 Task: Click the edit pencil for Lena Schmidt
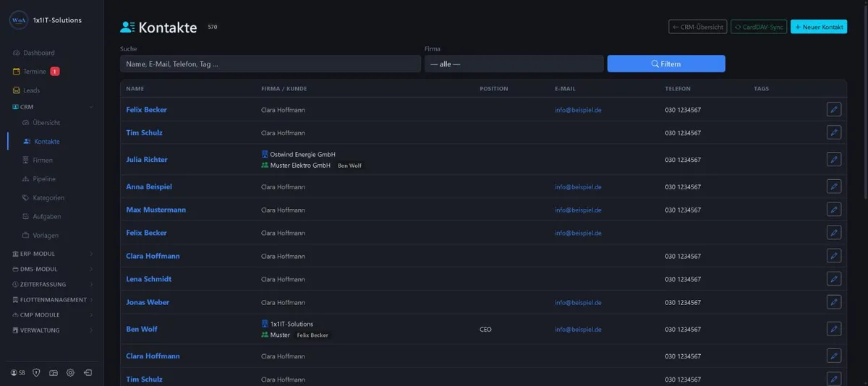click(x=834, y=279)
